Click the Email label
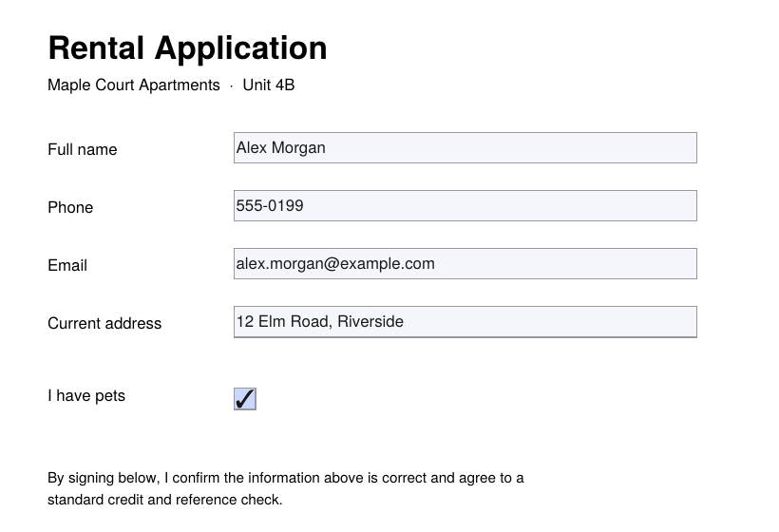 [x=67, y=266]
